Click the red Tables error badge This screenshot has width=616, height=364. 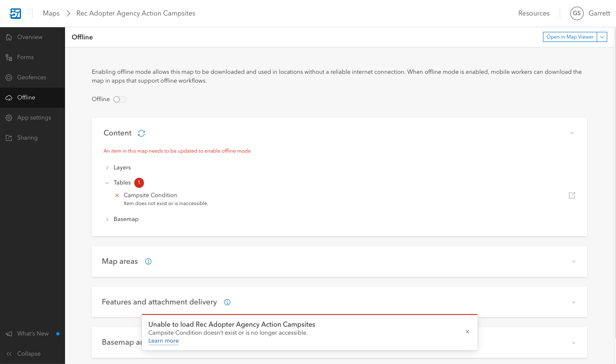click(139, 183)
